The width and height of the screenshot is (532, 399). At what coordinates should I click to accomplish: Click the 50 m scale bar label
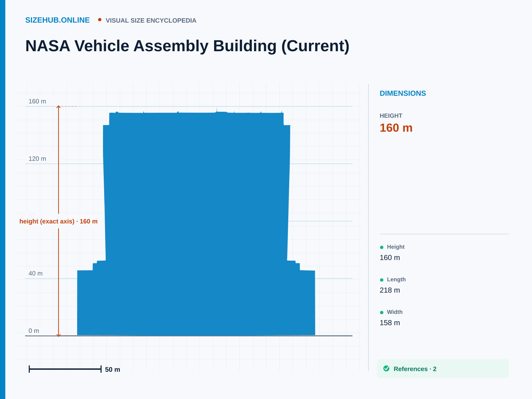pyautogui.click(x=112, y=369)
